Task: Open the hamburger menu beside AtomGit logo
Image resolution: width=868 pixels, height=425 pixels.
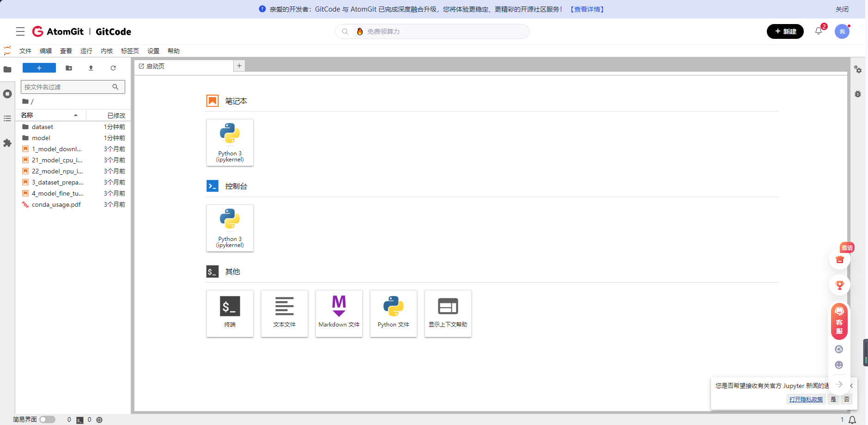Action: (x=20, y=31)
